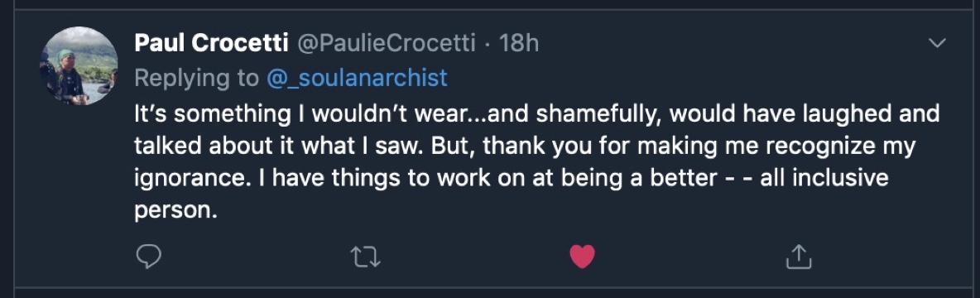Click the phrase 'recognize my' in the tweet
The width and height of the screenshot is (980, 298).
point(841,147)
